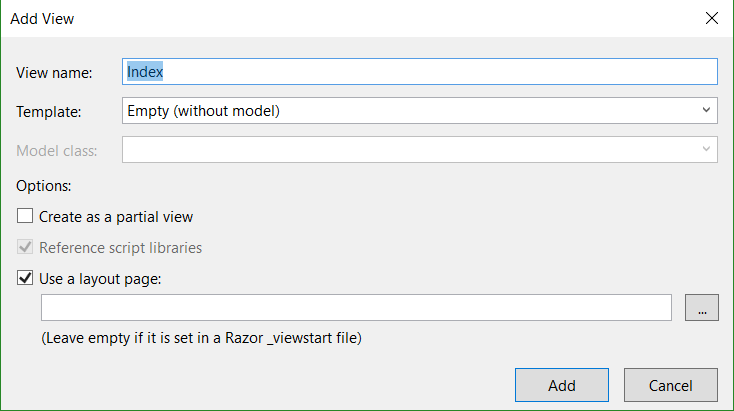Click the 'Options:' heading text
This screenshot has height=411, width=734.
(44, 185)
